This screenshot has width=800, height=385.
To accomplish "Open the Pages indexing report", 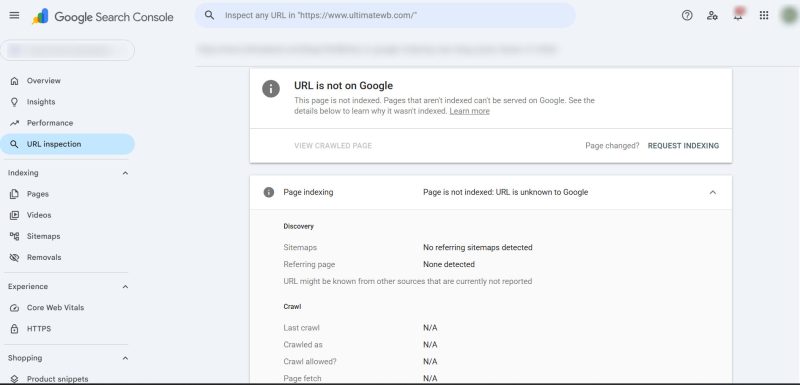I will 67,194.
